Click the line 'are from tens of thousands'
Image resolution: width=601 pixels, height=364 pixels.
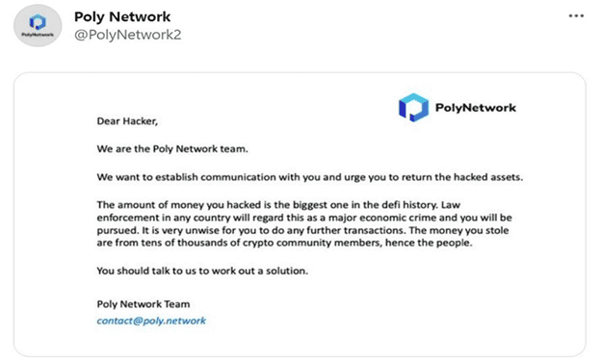tap(284, 243)
